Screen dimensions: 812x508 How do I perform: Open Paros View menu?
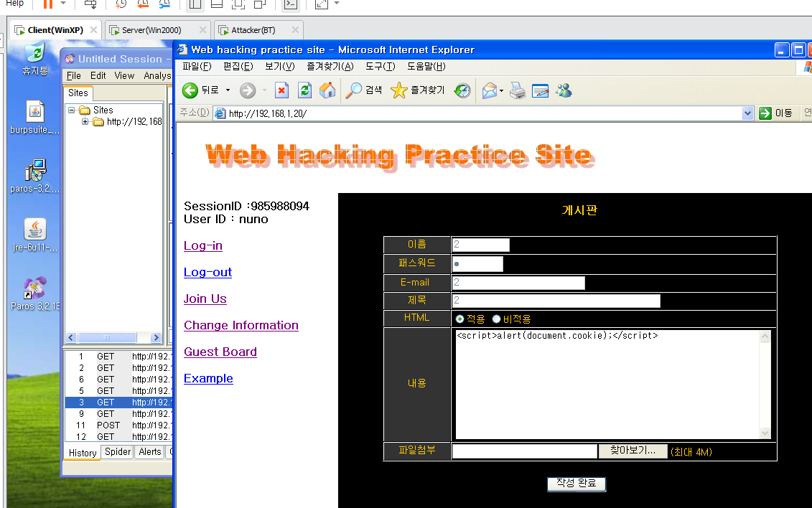click(x=124, y=76)
